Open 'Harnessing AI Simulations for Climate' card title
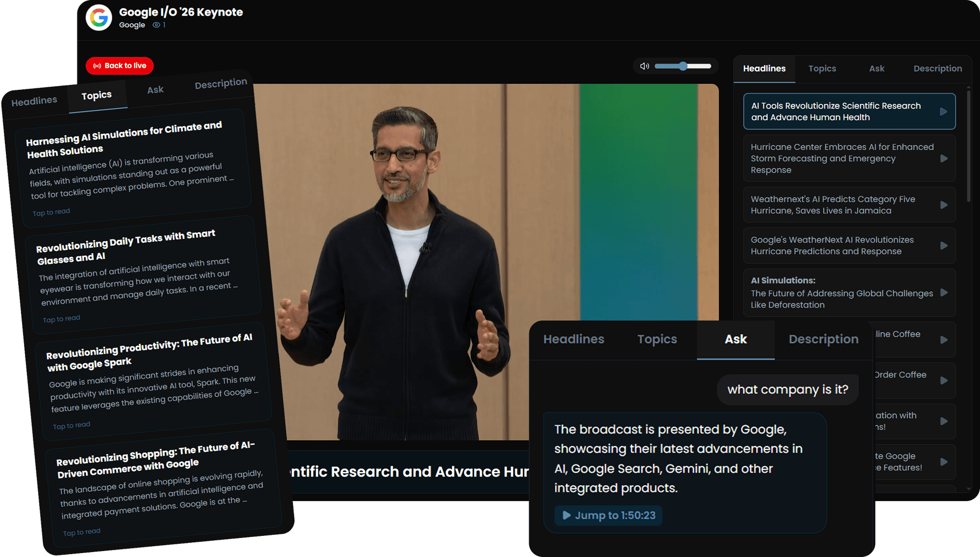980x557 pixels. pyautogui.click(x=124, y=140)
